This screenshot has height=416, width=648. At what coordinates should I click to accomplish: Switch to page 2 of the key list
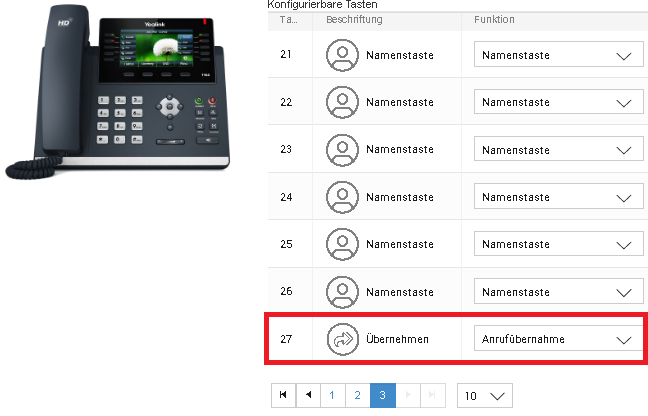pyautogui.click(x=357, y=395)
